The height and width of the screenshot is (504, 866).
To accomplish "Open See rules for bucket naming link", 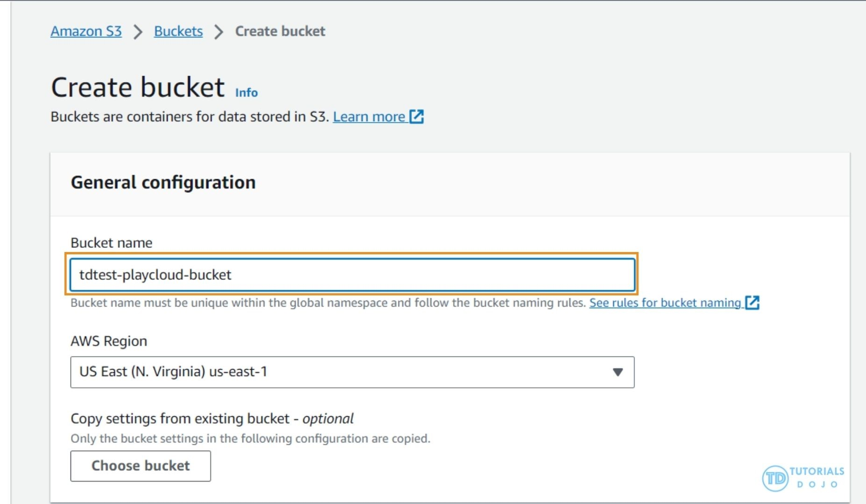I will 665,303.
